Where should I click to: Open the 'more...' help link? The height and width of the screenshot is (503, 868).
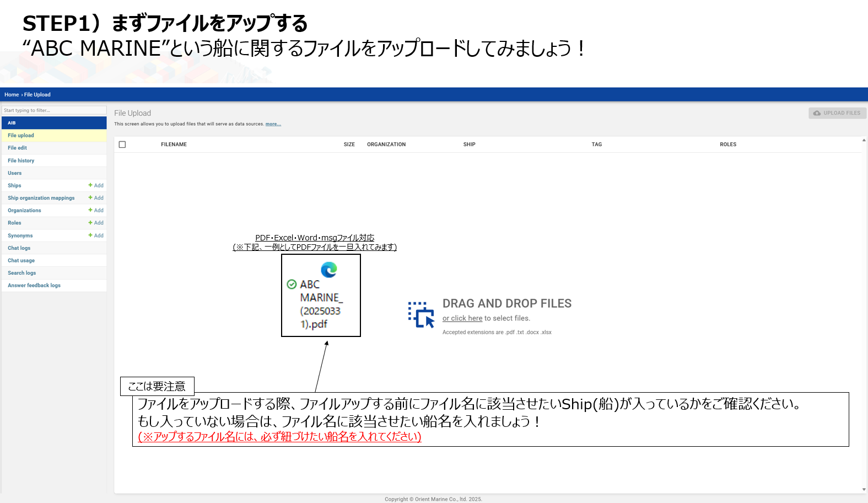pyautogui.click(x=273, y=124)
